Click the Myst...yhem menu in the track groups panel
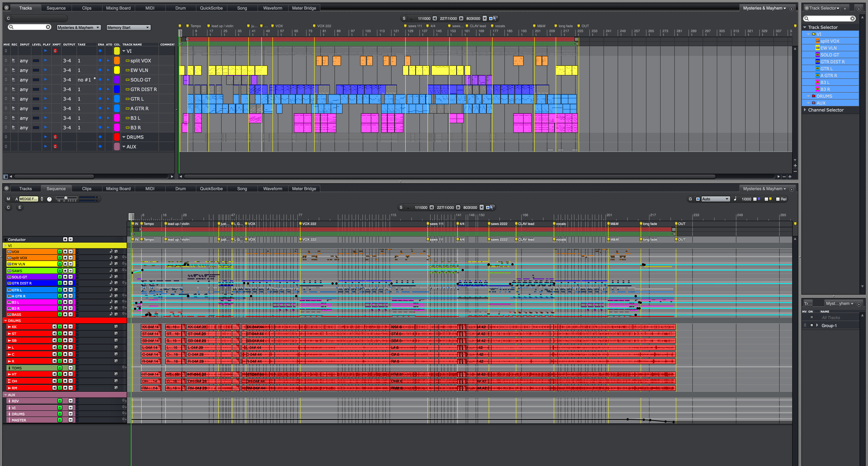Image resolution: width=868 pixels, height=466 pixels. 839,304
